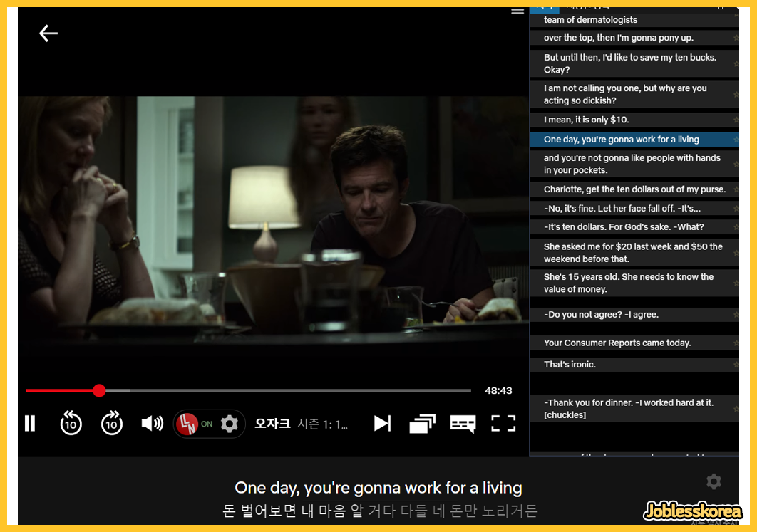Select line "But until then, I'd like to save"
This screenshot has height=532, width=757.
pos(634,63)
